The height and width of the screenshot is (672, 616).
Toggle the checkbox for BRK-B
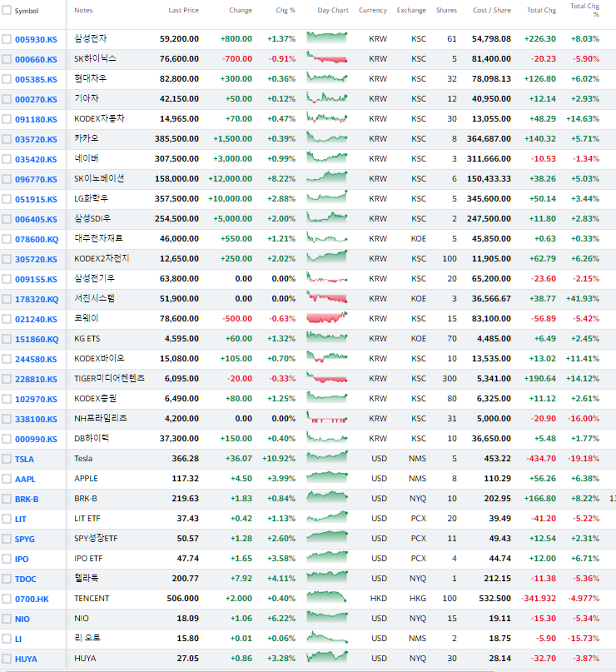(7, 499)
